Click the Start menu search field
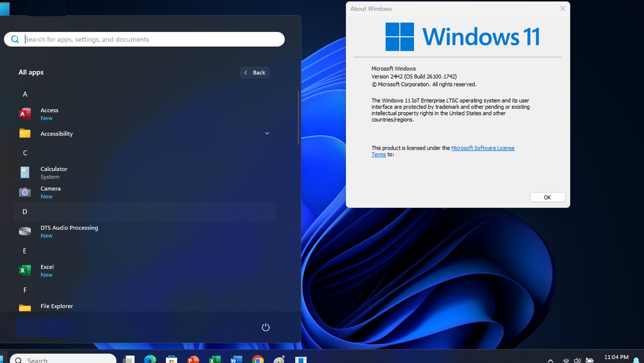 coord(144,39)
